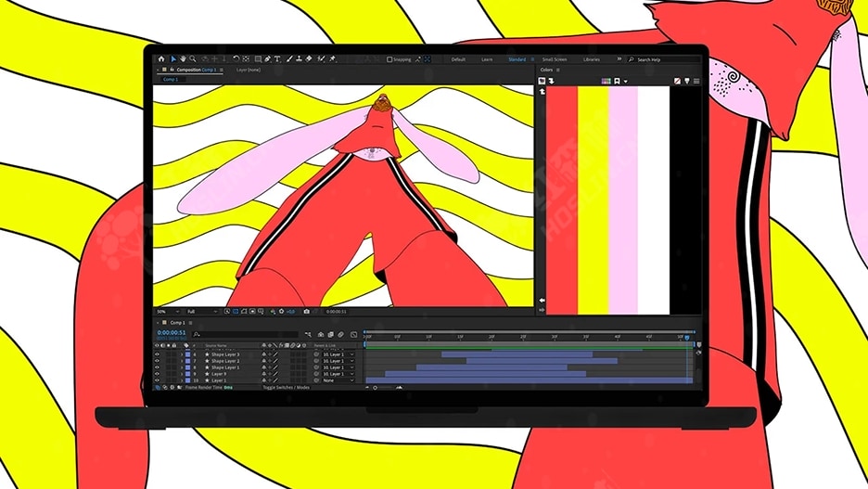Click the timeline layer search field
This screenshot has height=489, width=868.
246,334
